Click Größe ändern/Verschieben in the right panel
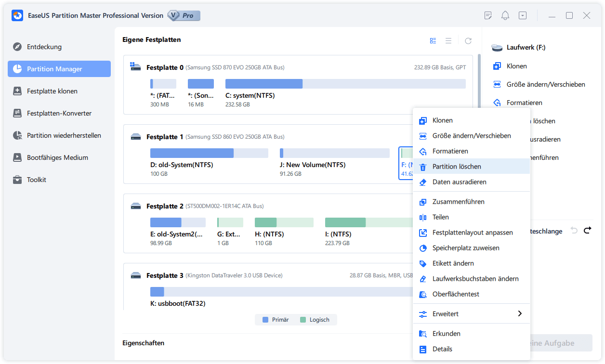Viewport: 605px width, 364px height. tap(546, 84)
